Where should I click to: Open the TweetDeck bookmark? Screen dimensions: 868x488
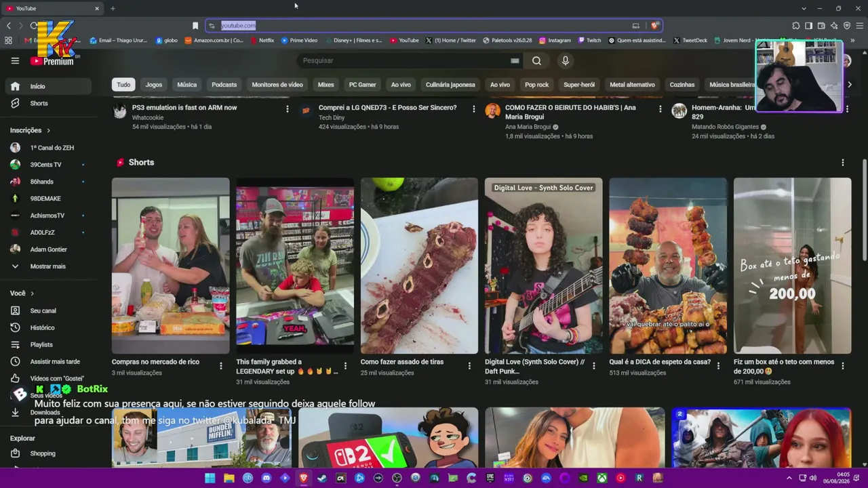click(x=690, y=41)
